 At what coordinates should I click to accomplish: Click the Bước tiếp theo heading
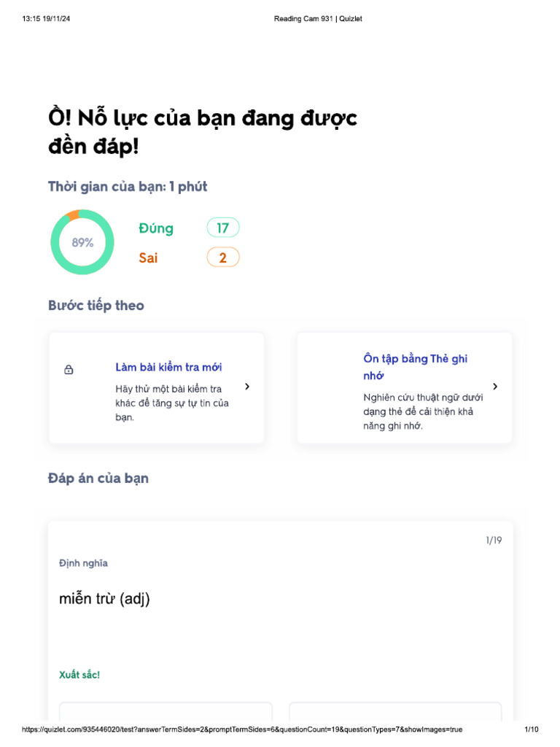96,306
